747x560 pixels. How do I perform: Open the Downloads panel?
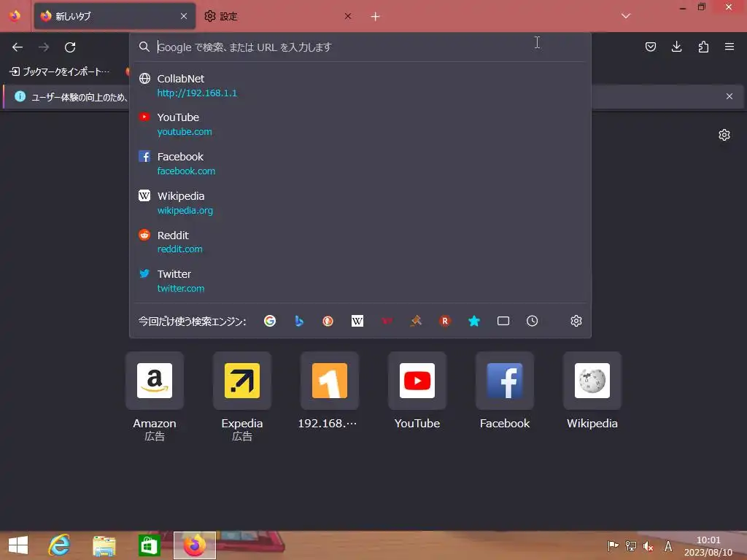676,47
